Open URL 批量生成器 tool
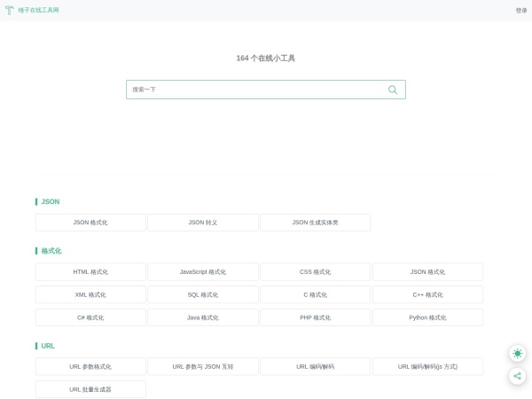532x399 pixels. point(90,389)
